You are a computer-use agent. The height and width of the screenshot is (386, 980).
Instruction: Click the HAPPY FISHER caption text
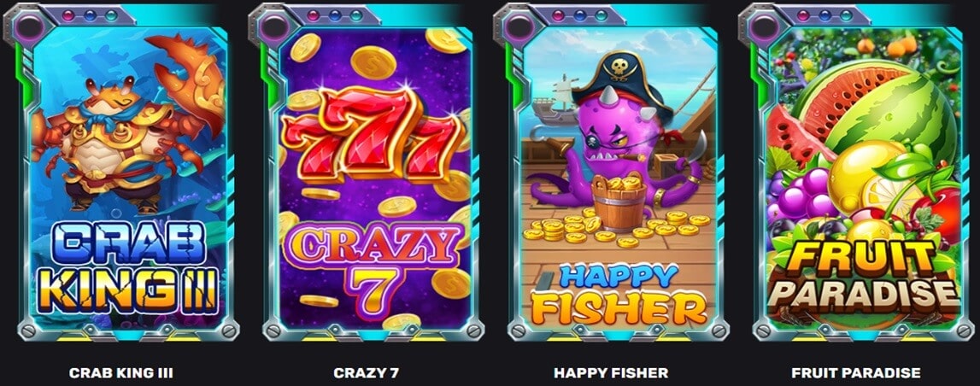[611, 373]
